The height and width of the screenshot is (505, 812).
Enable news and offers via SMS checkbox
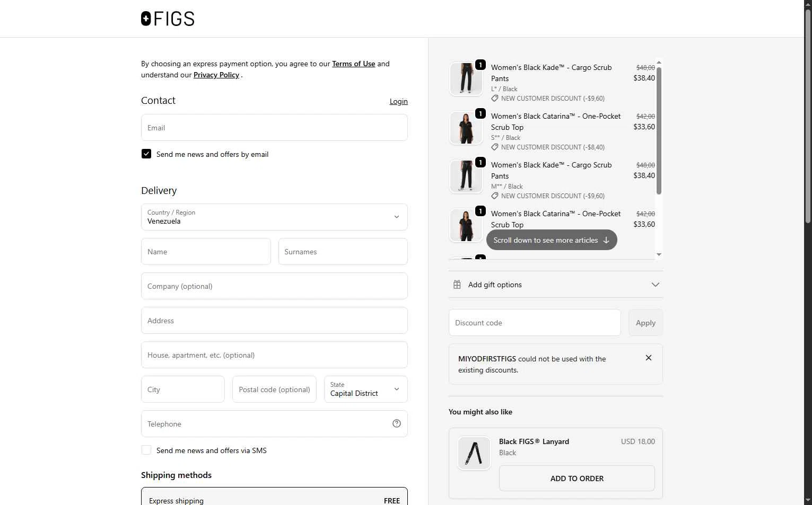point(146,450)
